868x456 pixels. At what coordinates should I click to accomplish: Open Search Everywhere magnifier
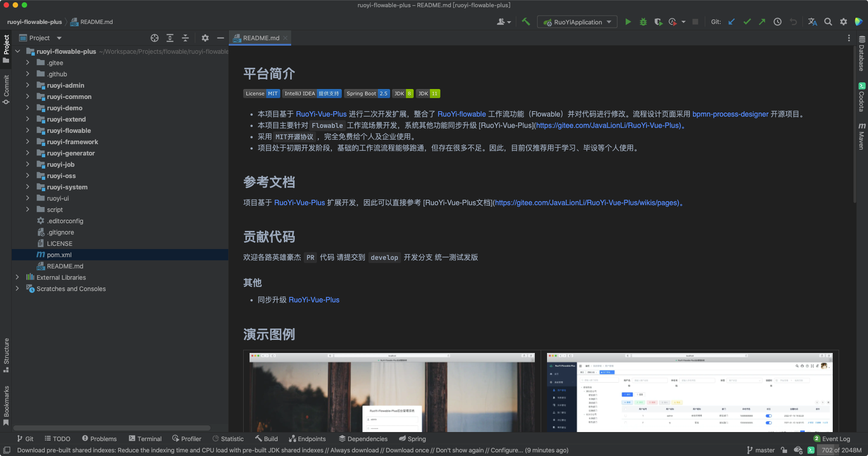(x=828, y=22)
